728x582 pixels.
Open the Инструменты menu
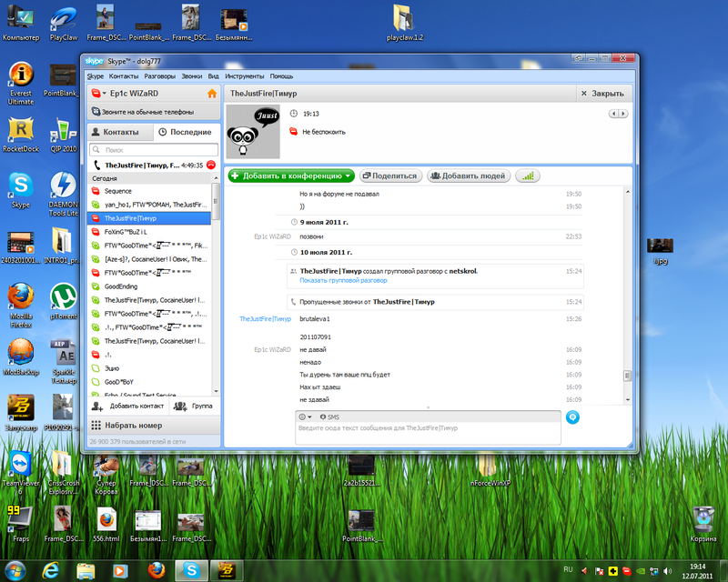[244, 76]
